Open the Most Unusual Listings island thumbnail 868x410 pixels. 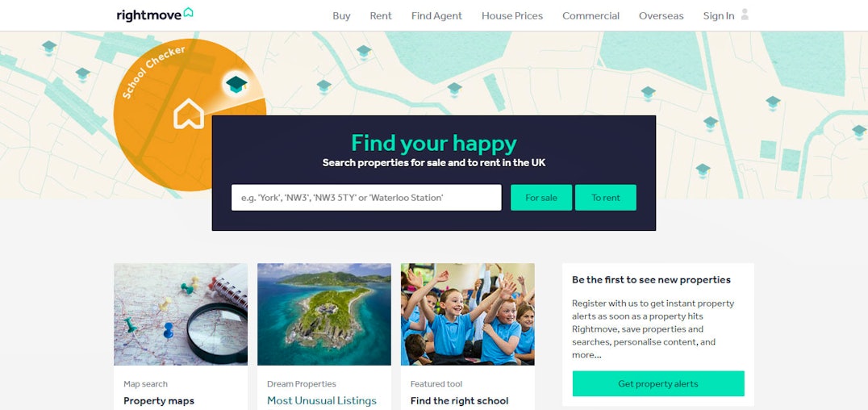click(x=324, y=314)
